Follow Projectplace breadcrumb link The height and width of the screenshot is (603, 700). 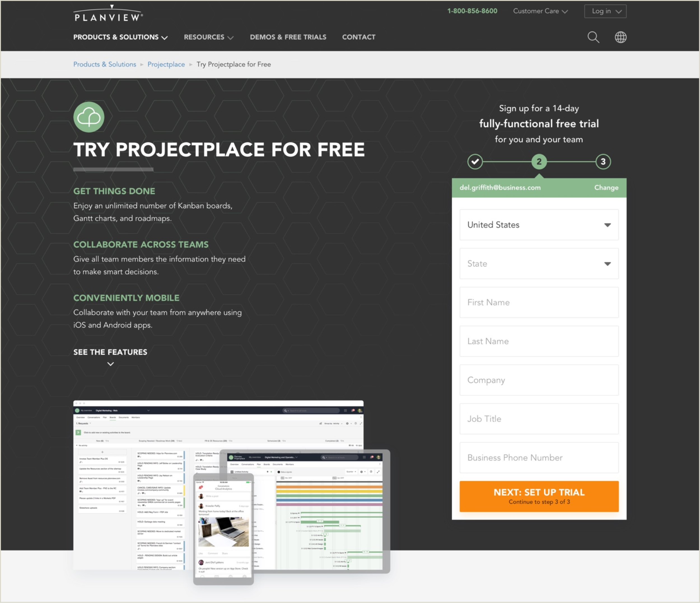(x=166, y=64)
